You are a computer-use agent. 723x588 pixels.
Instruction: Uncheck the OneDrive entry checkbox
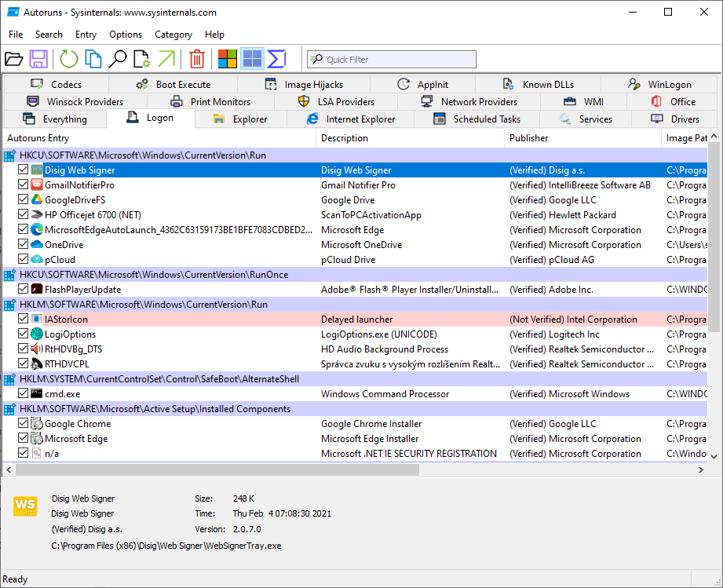coord(23,244)
